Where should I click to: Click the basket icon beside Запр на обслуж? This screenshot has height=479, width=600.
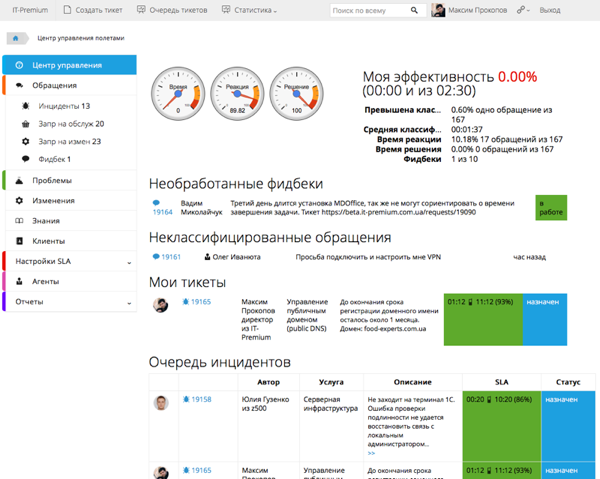coord(26,124)
